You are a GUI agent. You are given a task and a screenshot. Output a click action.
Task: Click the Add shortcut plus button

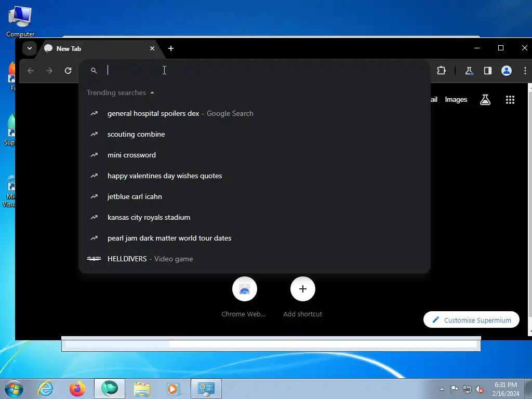point(303,289)
